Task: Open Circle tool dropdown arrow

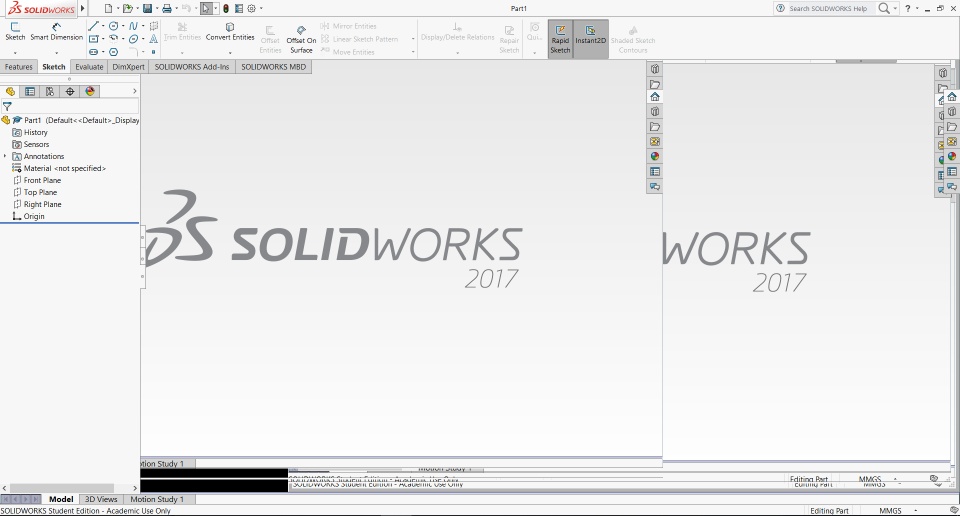Action: (x=123, y=26)
